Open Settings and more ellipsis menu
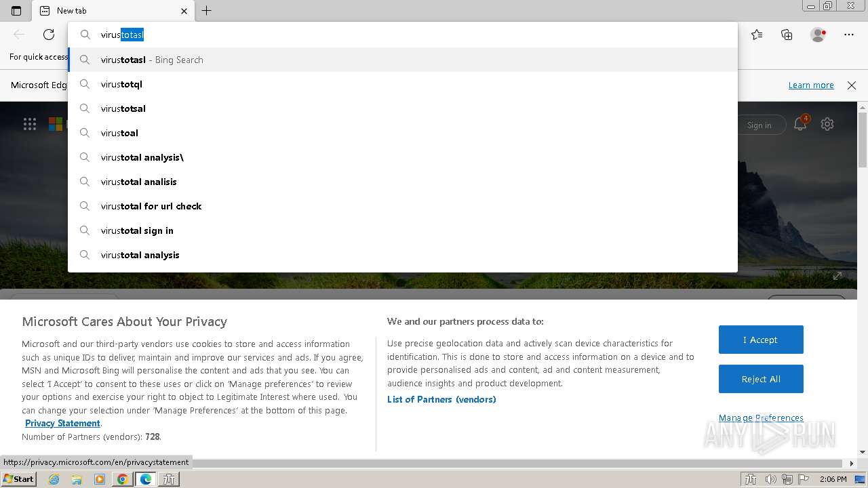Viewport: 868px width, 488px height. [x=849, y=35]
